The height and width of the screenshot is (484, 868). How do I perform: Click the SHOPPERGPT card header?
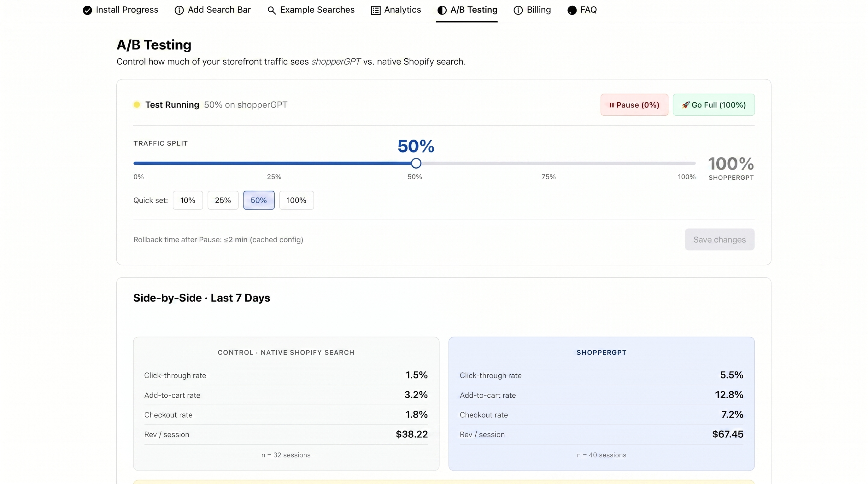(x=601, y=352)
